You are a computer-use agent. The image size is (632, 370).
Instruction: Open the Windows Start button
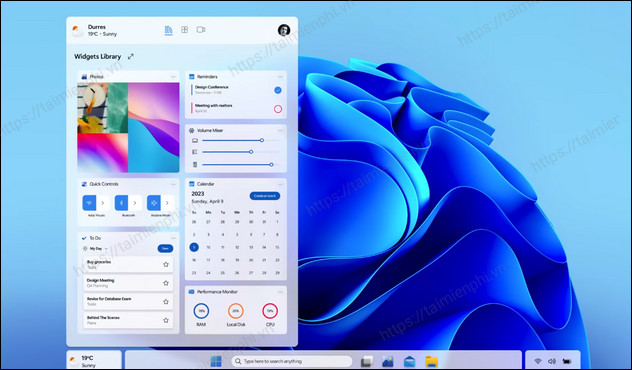coord(216,361)
